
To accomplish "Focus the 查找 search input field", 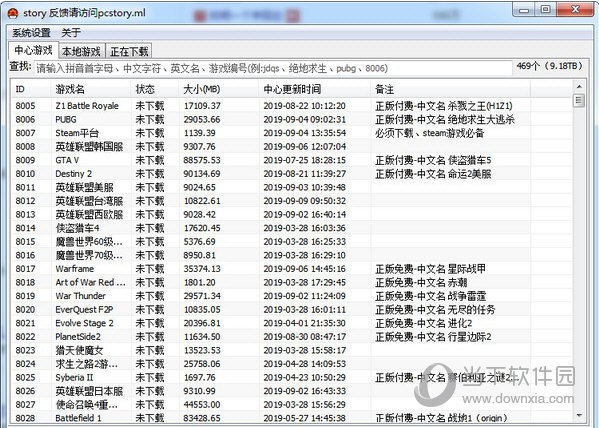I will (273, 68).
